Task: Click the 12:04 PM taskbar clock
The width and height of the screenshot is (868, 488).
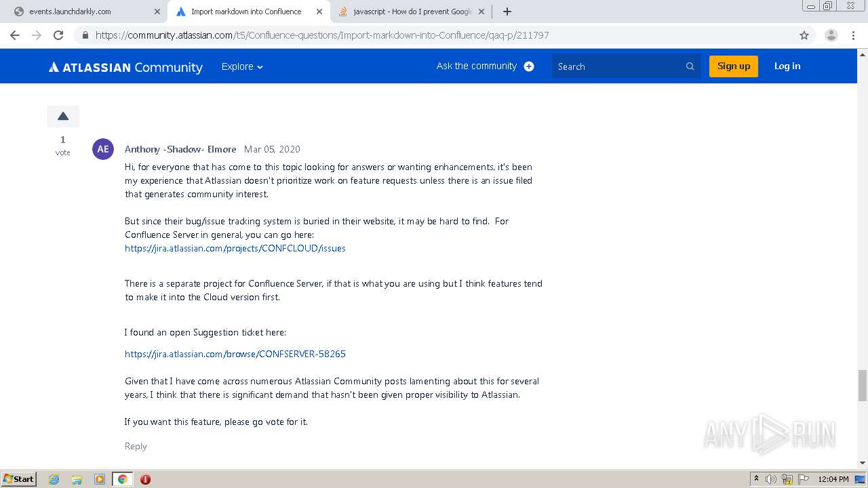Action: 833,479
